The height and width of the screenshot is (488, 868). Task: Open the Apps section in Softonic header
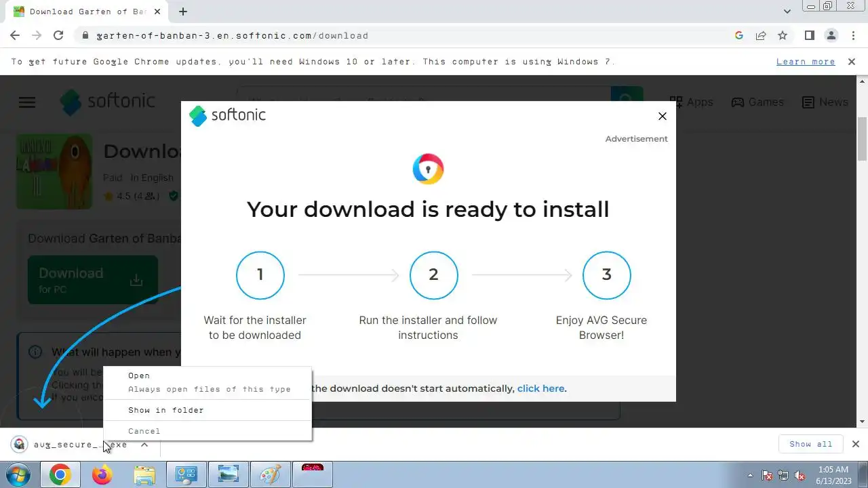690,102
